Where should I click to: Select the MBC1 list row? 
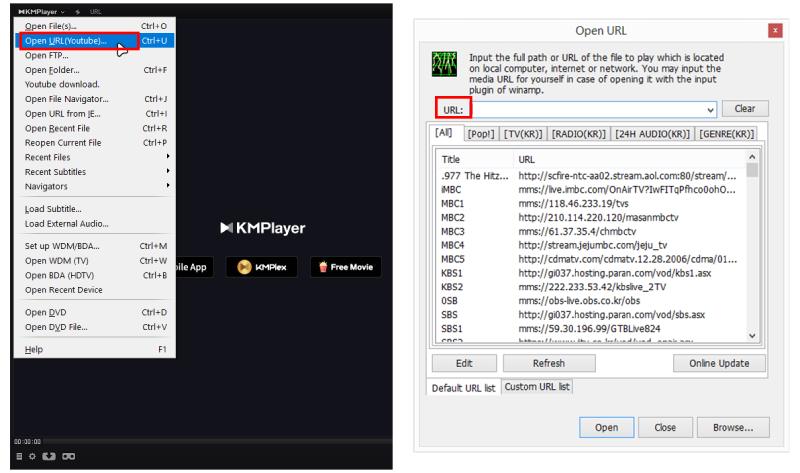[591, 204]
